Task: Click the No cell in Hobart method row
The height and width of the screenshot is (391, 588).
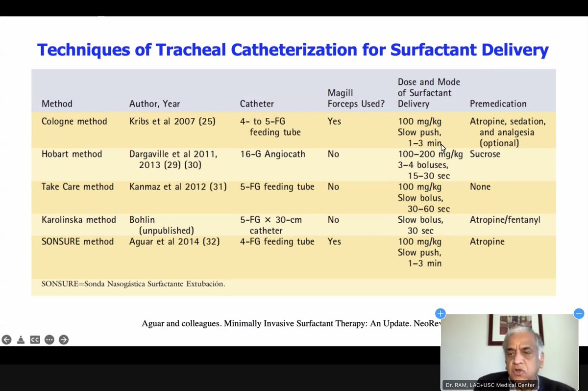Action: tap(333, 154)
